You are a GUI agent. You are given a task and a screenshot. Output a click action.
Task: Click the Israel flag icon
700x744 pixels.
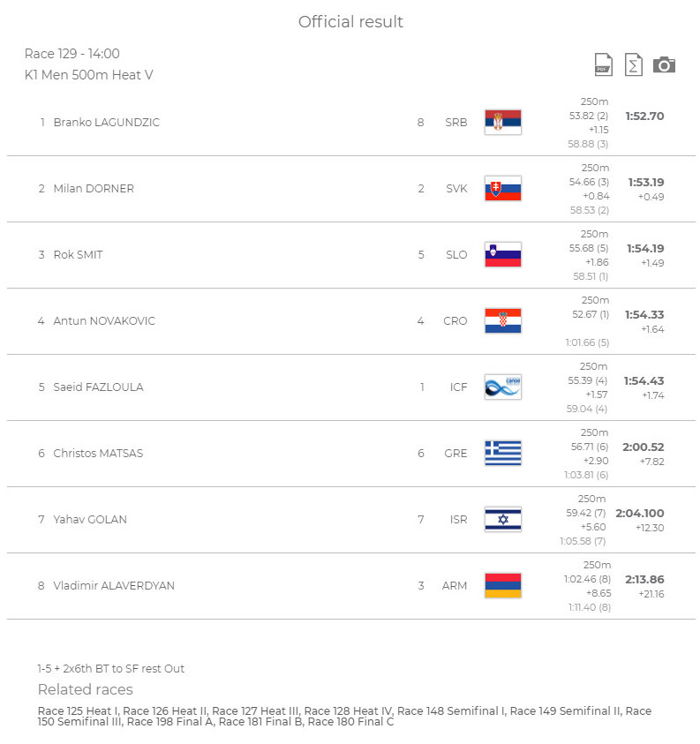point(503,520)
